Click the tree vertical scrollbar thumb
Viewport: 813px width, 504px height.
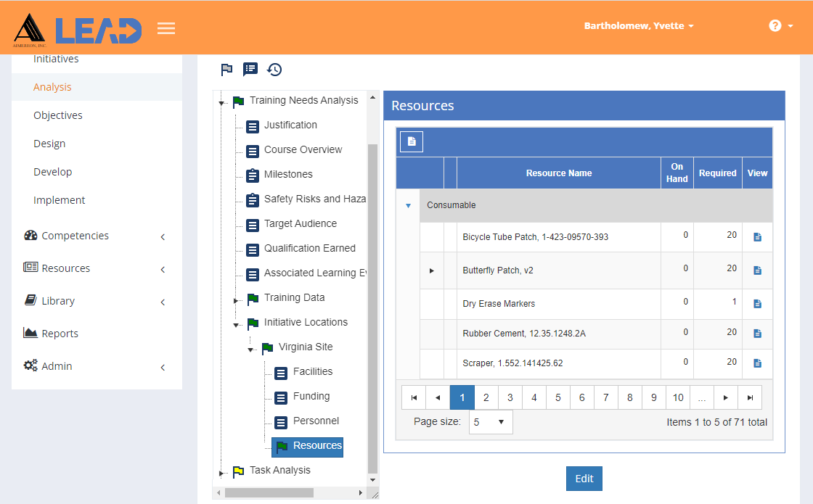tap(372, 309)
